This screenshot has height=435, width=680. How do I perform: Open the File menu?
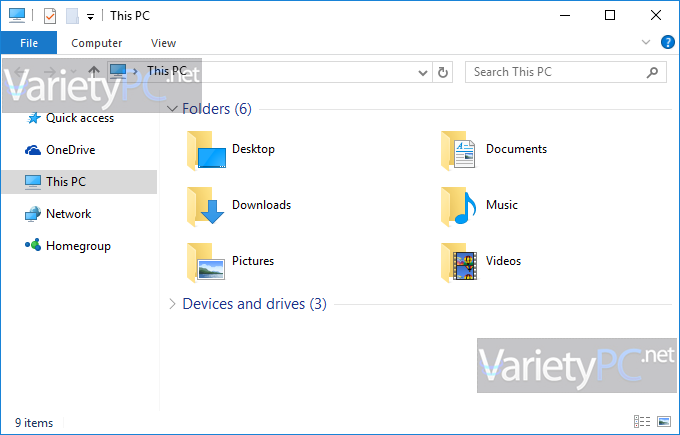29,43
